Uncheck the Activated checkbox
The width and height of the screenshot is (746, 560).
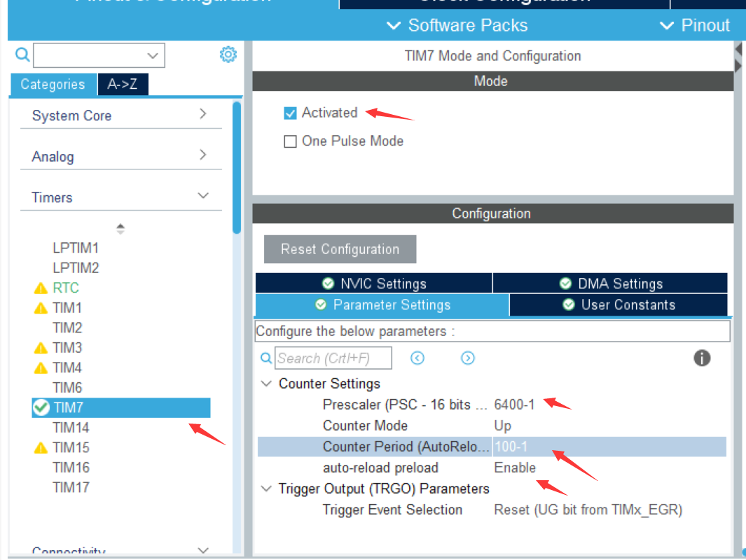click(290, 113)
